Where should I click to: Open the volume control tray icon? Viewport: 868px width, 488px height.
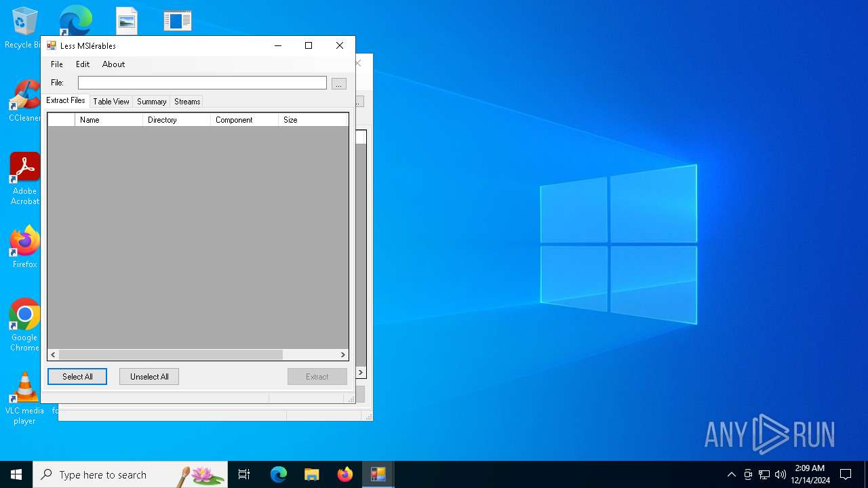click(x=781, y=474)
